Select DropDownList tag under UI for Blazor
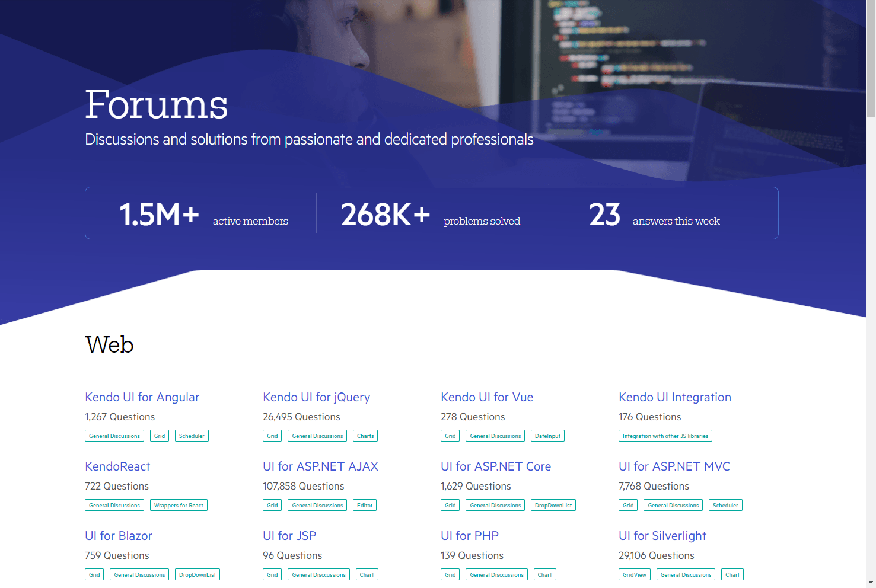The height and width of the screenshot is (588, 876). coord(198,574)
